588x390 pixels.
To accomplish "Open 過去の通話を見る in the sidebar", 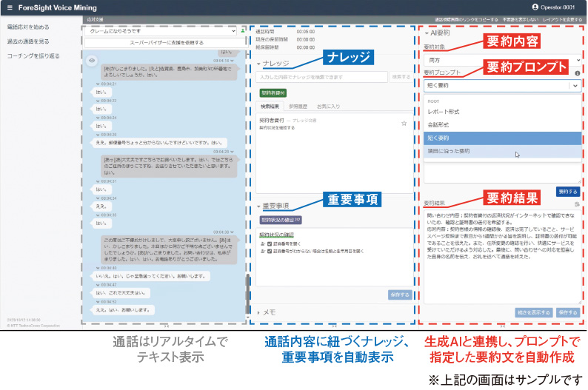I will pyautogui.click(x=28, y=41).
